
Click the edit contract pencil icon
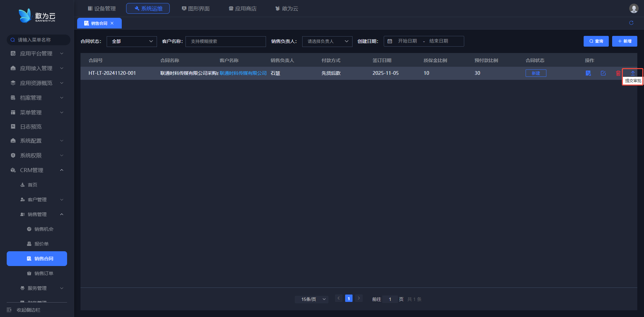tap(603, 73)
